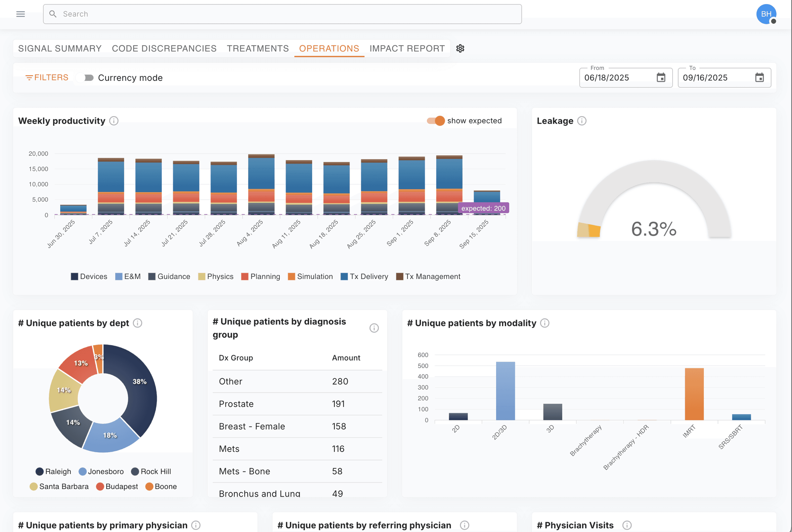Show info for patients by referring physician
The image size is (792, 532).
464,525
